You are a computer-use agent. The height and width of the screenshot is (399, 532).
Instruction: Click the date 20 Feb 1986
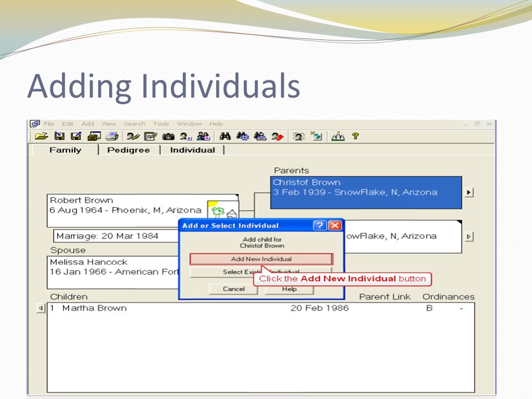[x=319, y=308]
